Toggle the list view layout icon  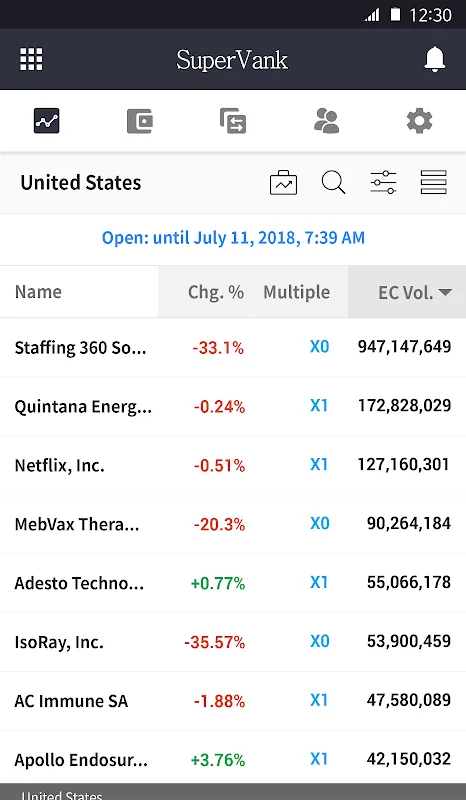pos(433,183)
